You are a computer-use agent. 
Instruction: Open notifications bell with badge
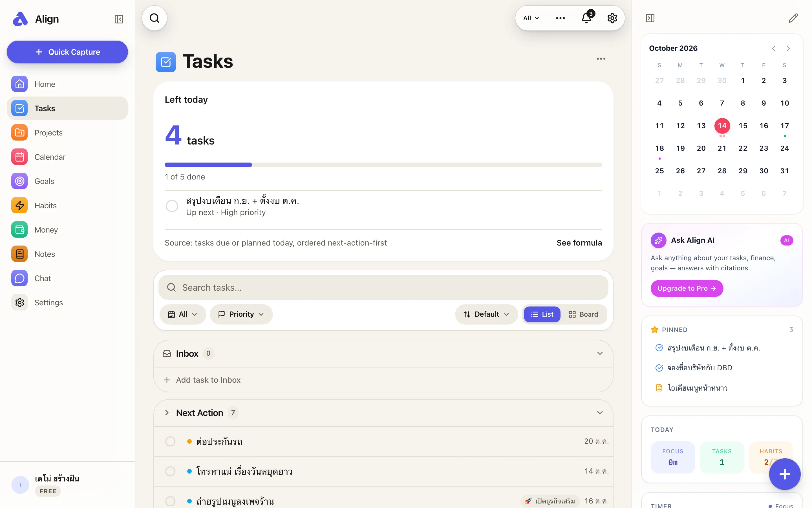(586, 17)
